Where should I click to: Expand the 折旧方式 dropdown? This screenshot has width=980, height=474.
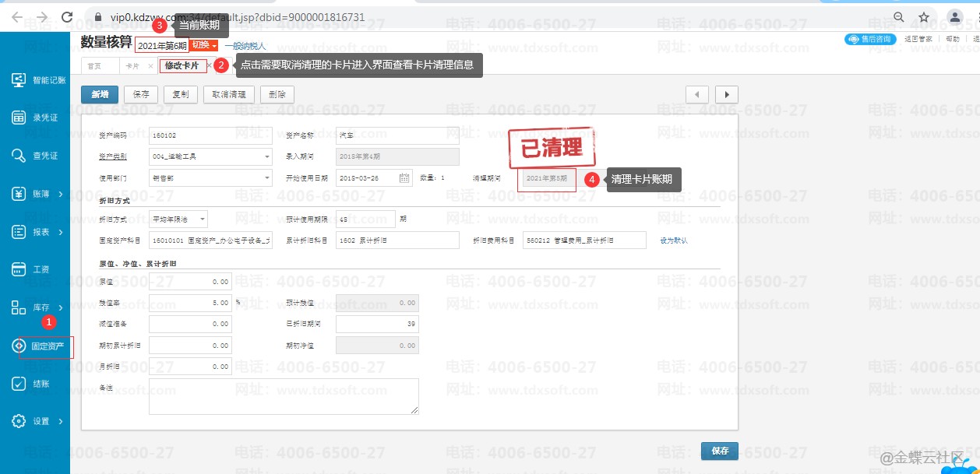point(201,219)
